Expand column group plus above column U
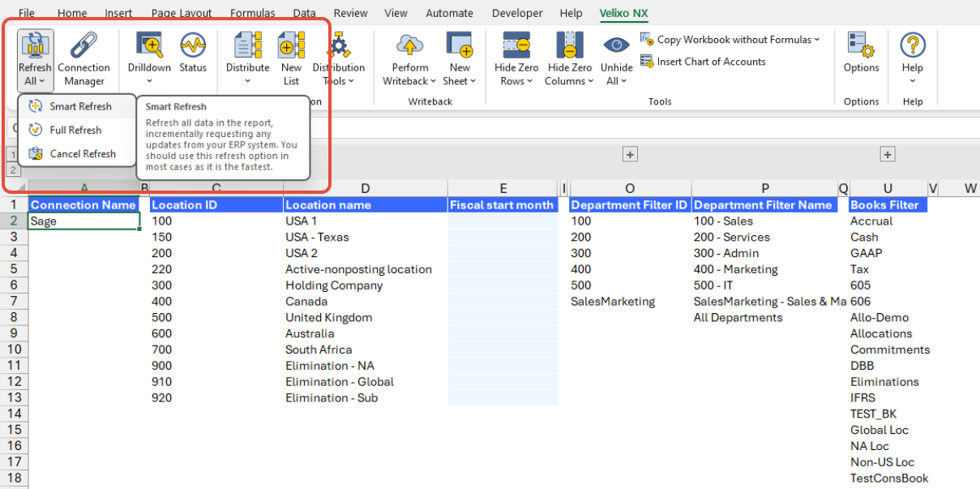The width and height of the screenshot is (980, 489). [888, 154]
